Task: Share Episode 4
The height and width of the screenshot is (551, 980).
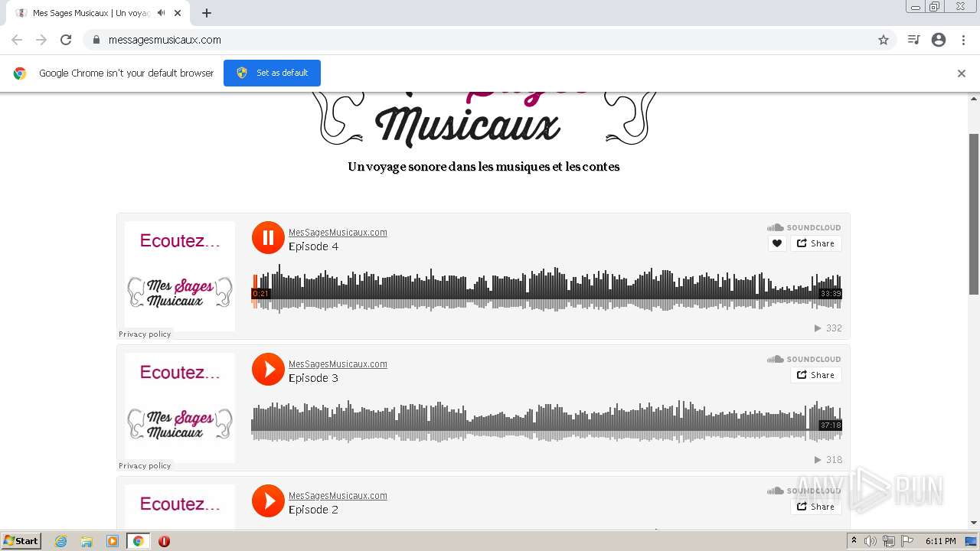Action: click(x=816, y=243)
